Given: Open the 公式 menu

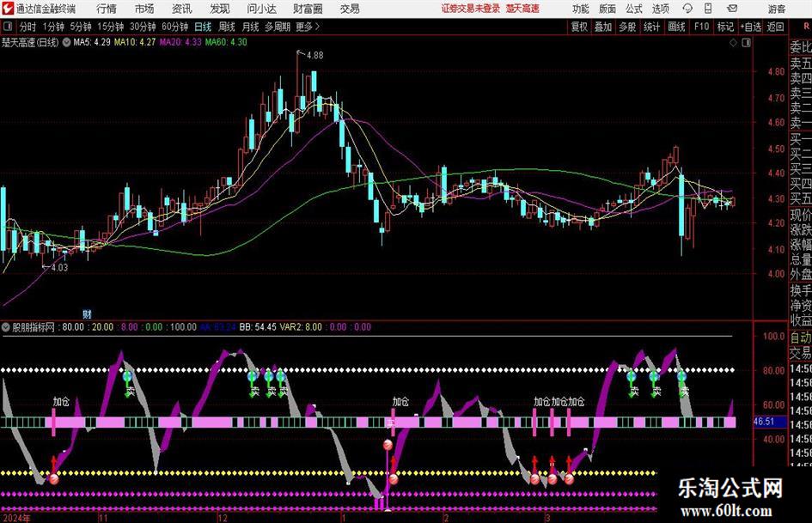Looking at the screenshot, I should (x=634, y=9).
